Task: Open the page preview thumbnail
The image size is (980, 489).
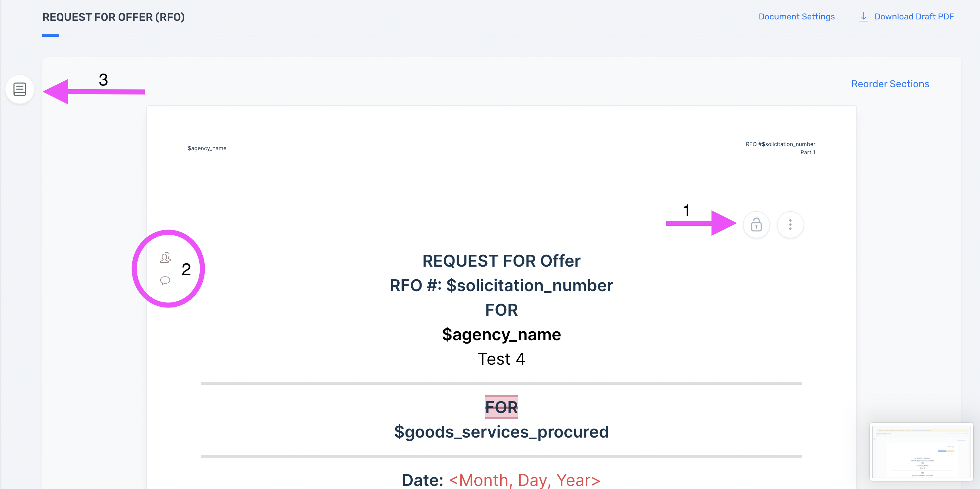Action: click(921, 451)
